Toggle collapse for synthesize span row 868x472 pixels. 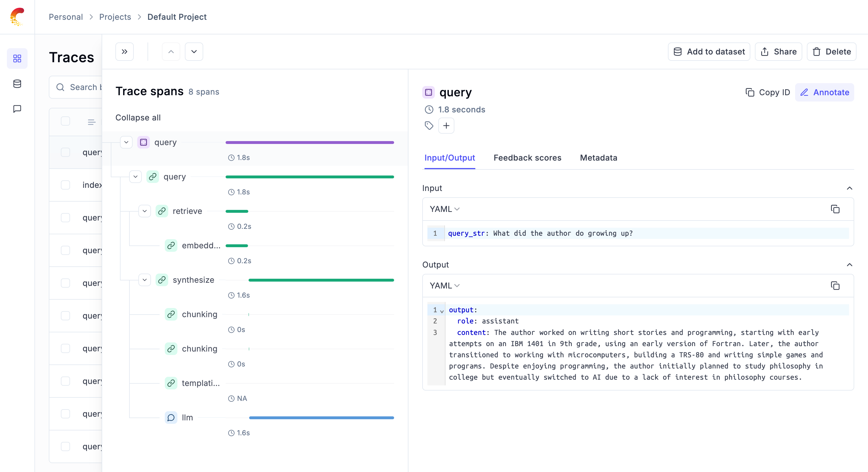coord(144,280)
